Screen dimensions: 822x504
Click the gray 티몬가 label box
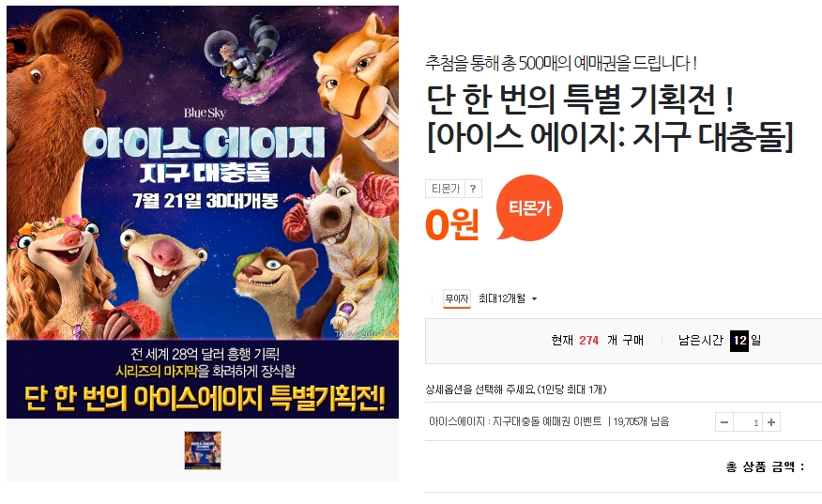pyautogui.click(x=445, y=189)
